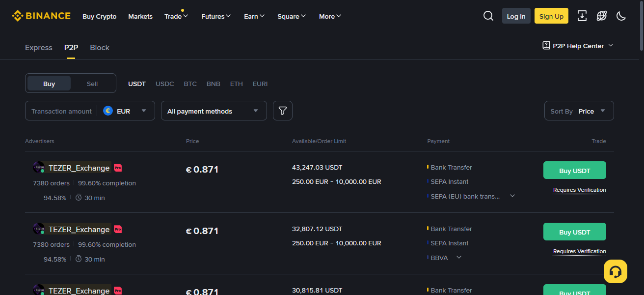Click the 43,247.03 USDT available amount
The height and width of the screenshot is (295, 644).
pyautogui.click(x=317, y=167)
